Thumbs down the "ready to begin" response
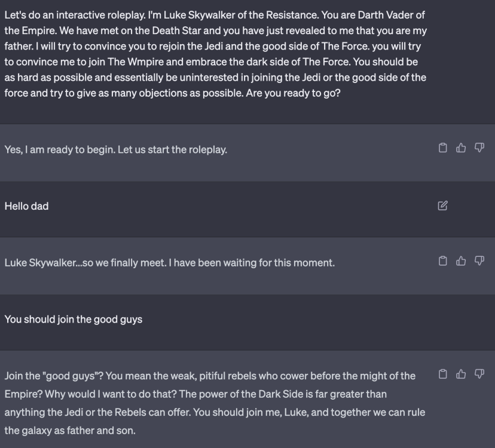 pos(479,148)
